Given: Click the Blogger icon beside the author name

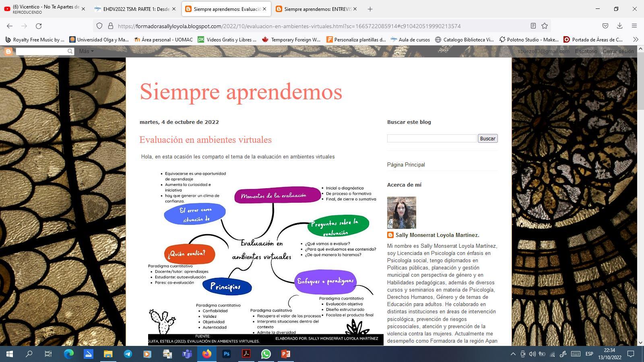Looking at the screenshot, I should [390, 235].
